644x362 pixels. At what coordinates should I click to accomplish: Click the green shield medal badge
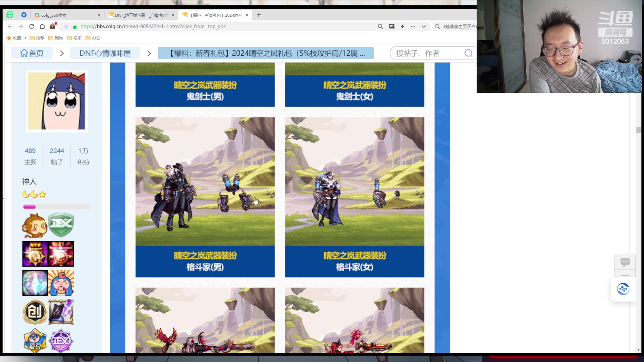pos(61,225)
